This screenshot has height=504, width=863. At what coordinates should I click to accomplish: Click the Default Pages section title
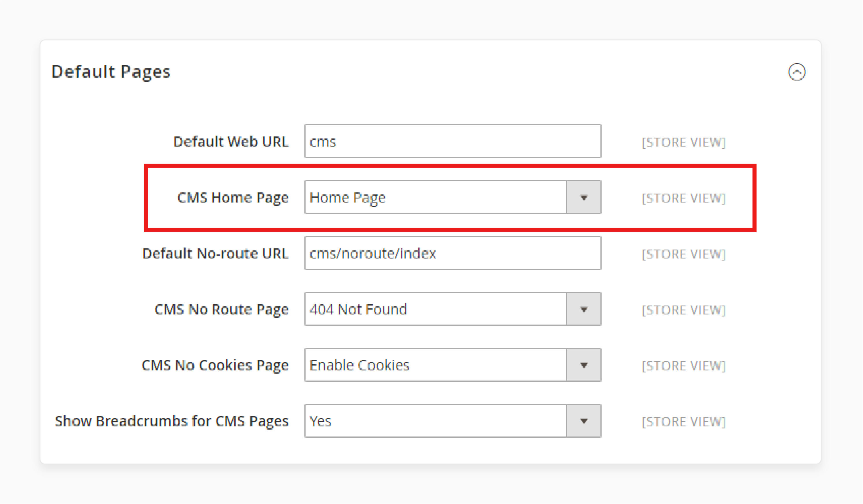point(111,72)
